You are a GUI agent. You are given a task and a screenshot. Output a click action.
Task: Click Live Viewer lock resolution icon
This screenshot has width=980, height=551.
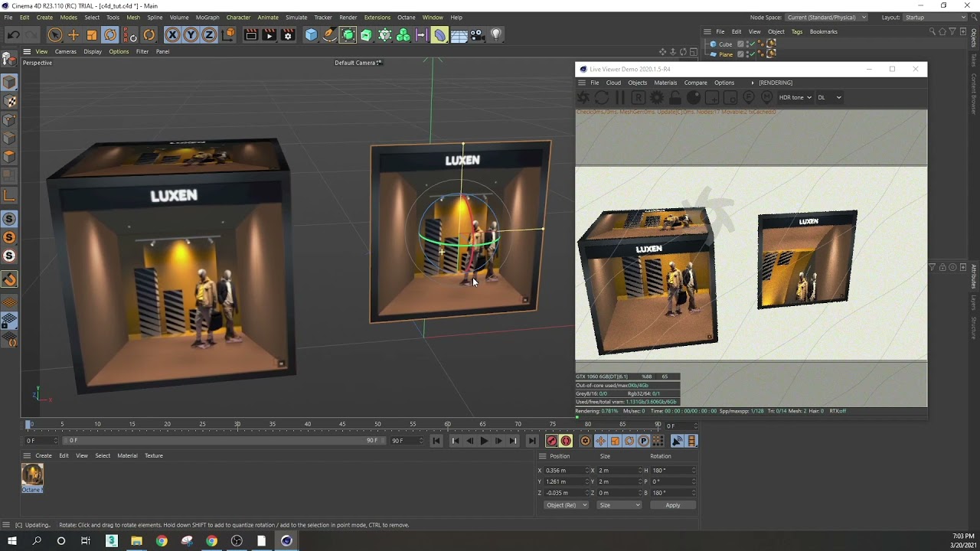click(675, 97)
